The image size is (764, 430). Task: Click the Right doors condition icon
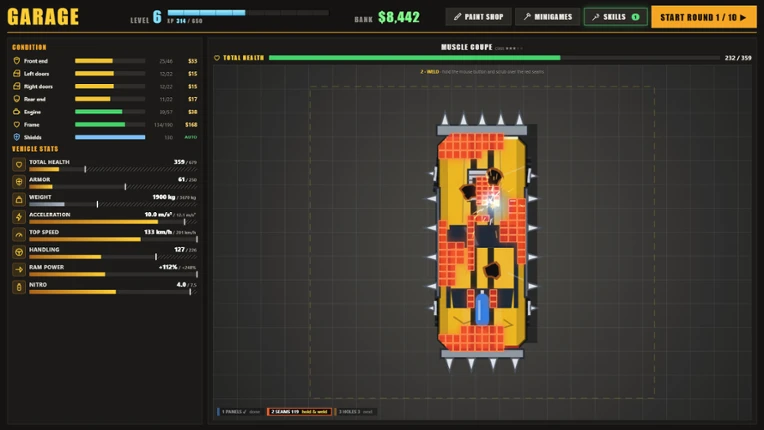17,86
